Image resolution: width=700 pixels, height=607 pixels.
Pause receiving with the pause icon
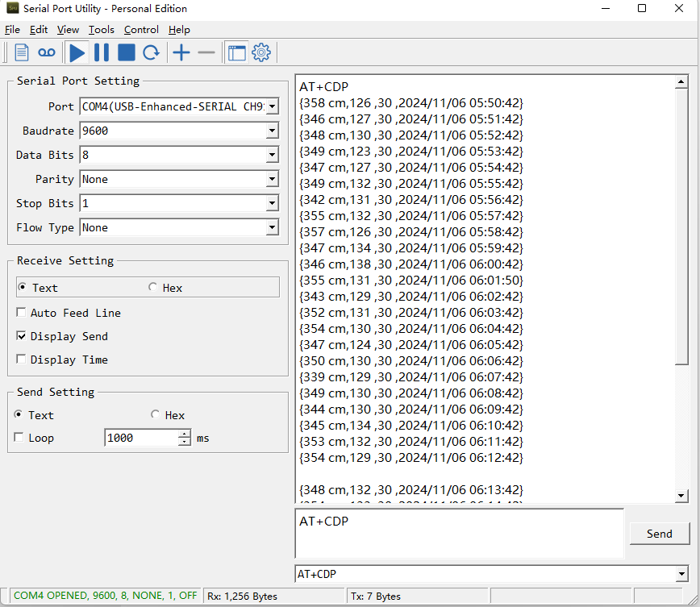(102, 52)
